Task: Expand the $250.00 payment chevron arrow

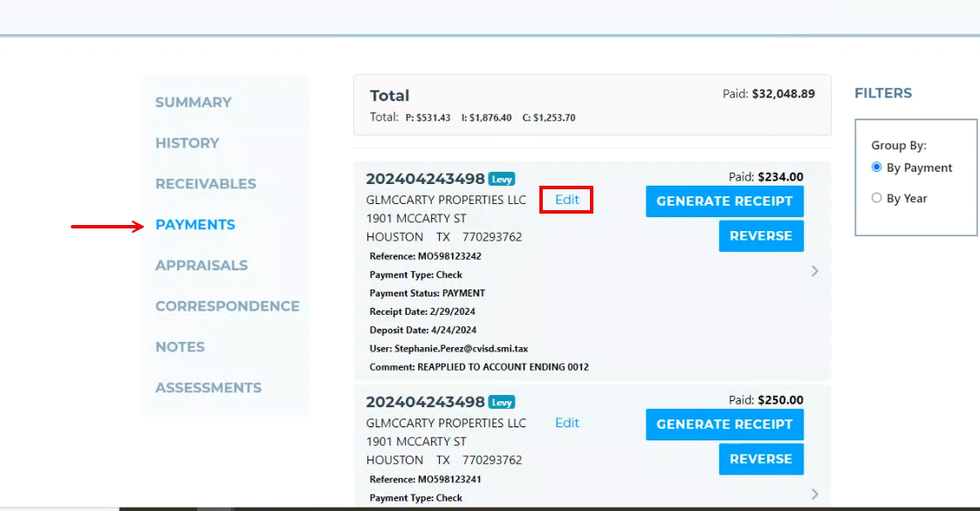Action: click(x=815, y=494)
